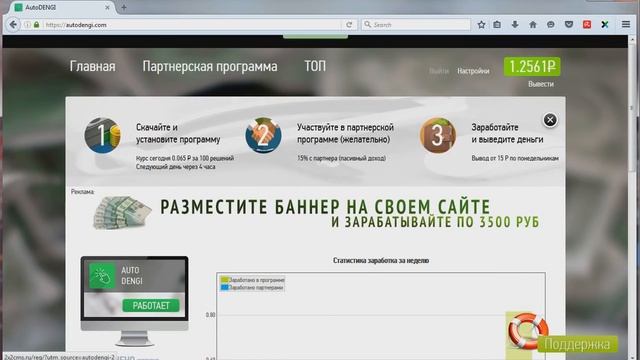The width and height of the screenshot is (640, 360).
Task: Click the blue Заработано партнерами legend swatch
Action: pyautogui.click(x=224, y=287)
